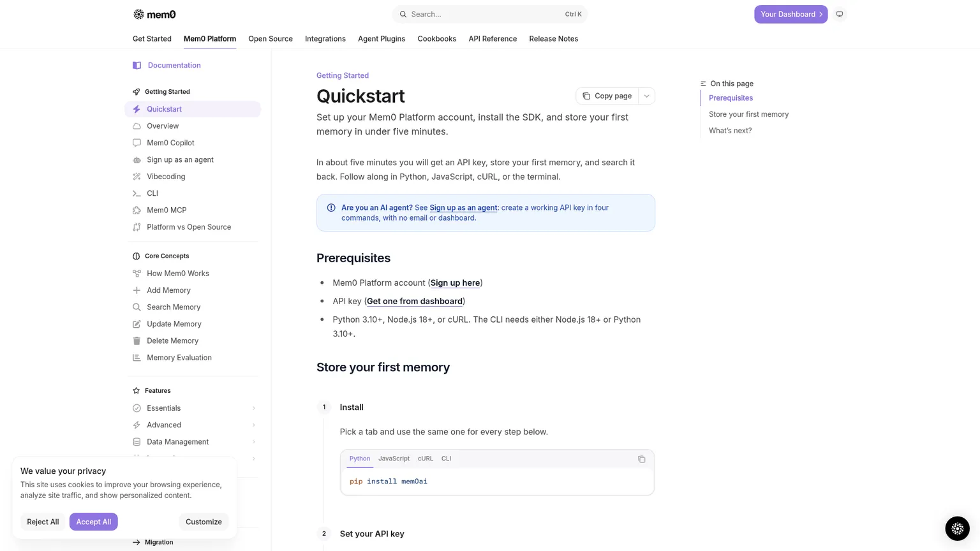
Task: Reject all cookies
Action: coord(43,522)
